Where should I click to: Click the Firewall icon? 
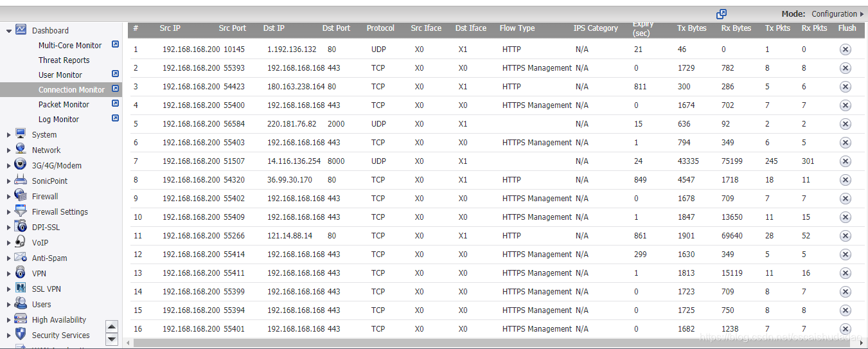(x=21, y=195)
